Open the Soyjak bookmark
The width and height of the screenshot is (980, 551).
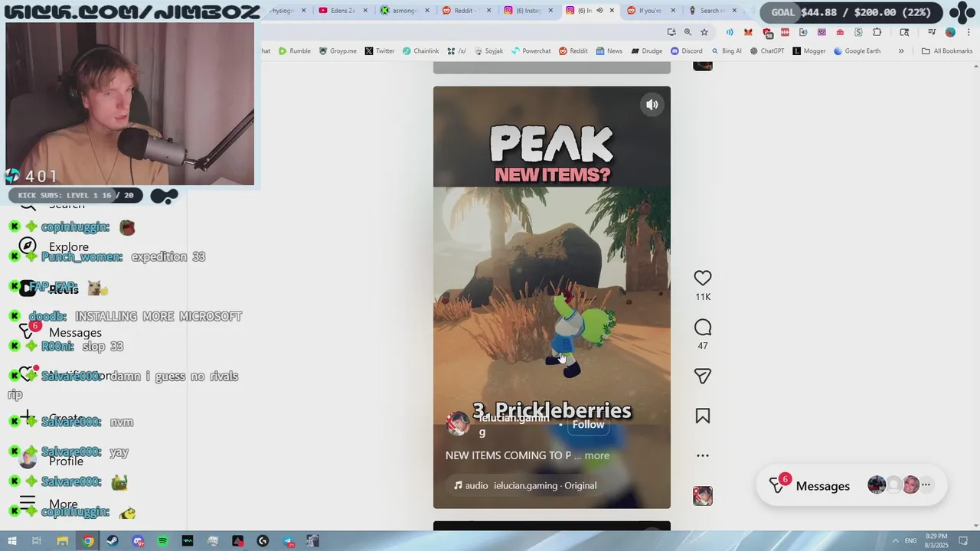pyautogui.click(x=488, y=51)
